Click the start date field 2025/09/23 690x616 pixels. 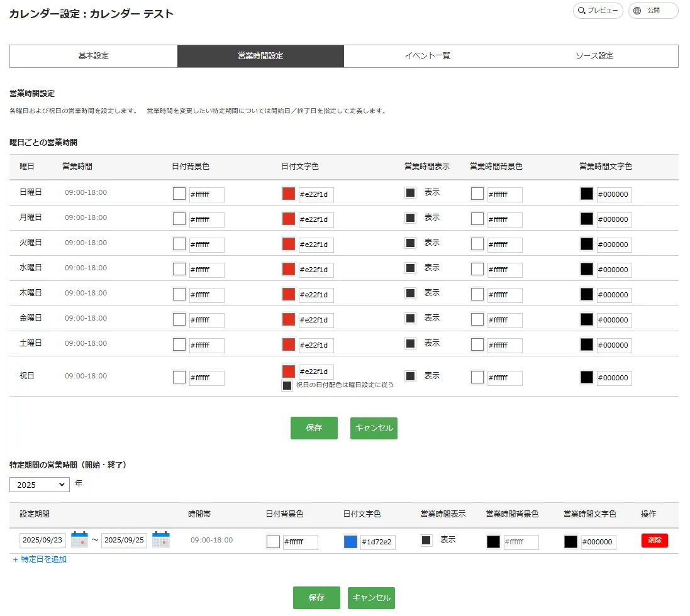(43, 541)
